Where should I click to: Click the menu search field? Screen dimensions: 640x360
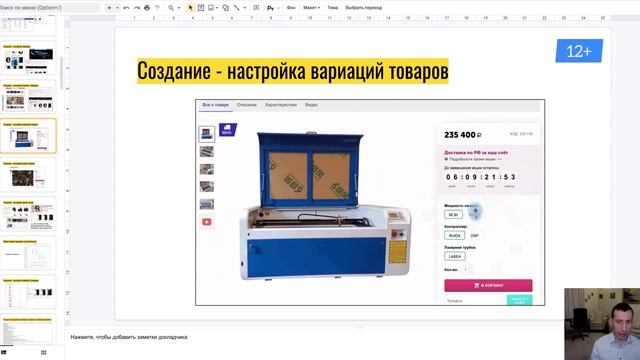point(49,8)
